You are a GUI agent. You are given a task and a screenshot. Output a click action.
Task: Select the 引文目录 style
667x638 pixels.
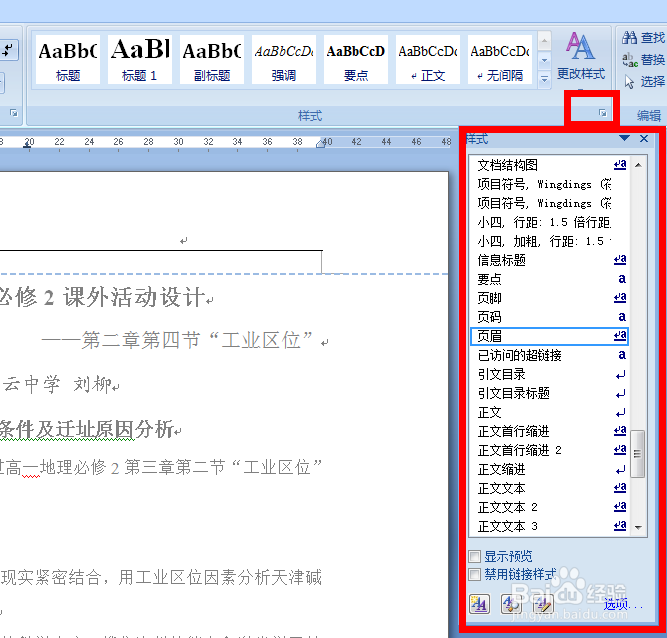click(549, 374)
